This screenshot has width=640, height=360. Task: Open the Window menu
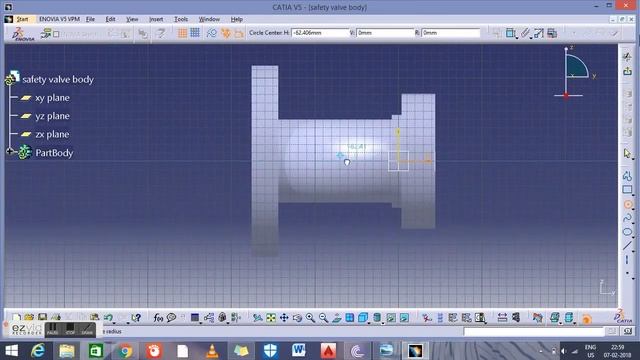point(209,19)
